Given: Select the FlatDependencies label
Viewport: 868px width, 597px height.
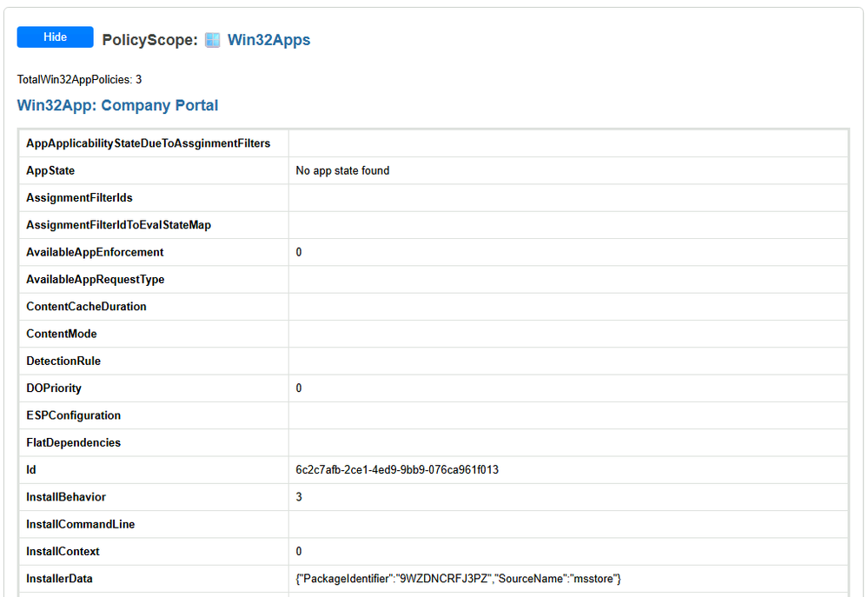Looking at the screenshot, I should (74, 442).
